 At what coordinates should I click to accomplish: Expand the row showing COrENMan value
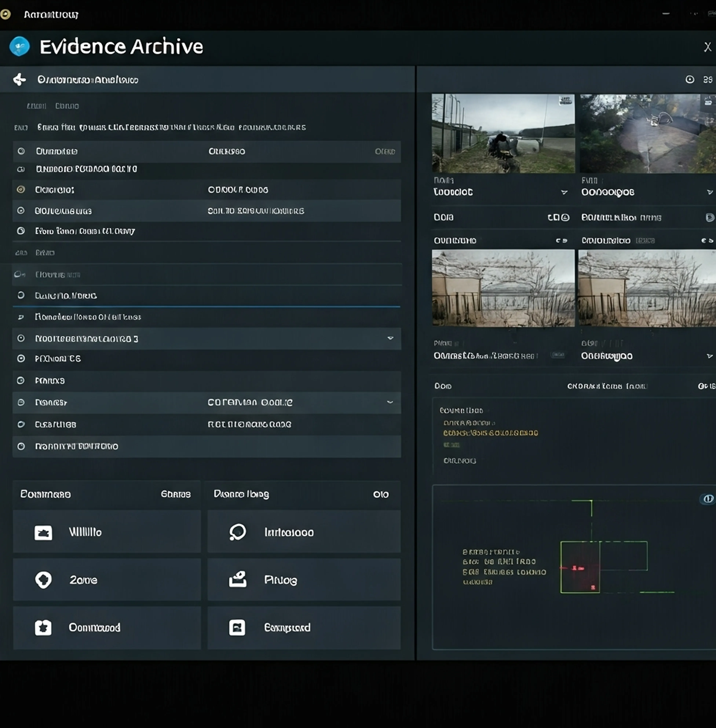click(x=390, y=402)
